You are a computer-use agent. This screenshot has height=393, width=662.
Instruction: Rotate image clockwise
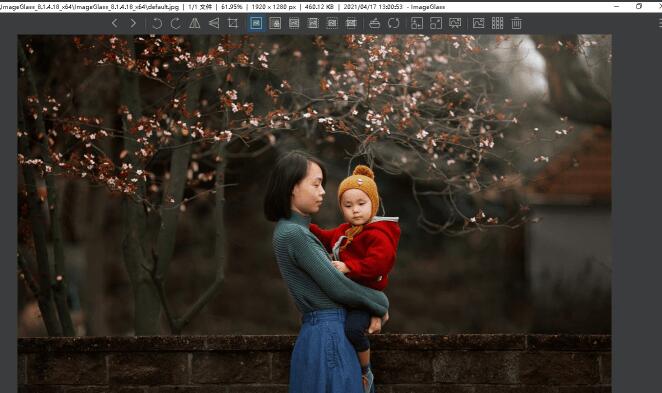click(176, 23)
